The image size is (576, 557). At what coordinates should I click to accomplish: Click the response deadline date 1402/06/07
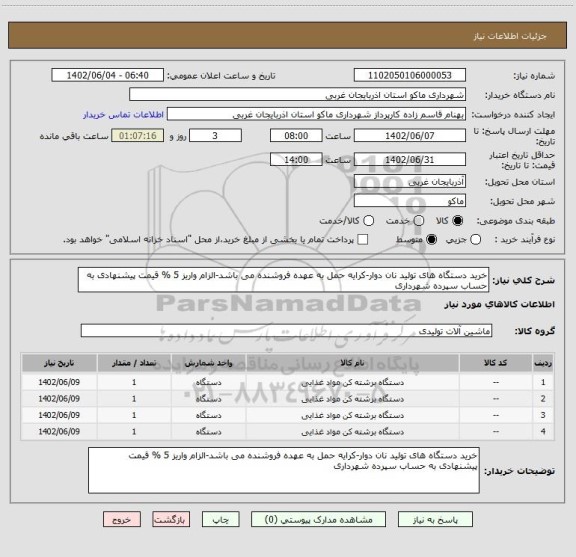[x=410, y=136]
